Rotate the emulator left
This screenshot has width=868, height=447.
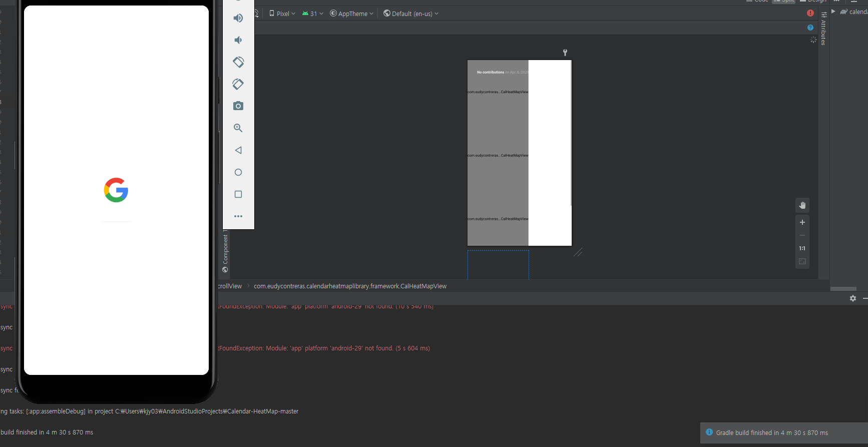coord(238,62)
